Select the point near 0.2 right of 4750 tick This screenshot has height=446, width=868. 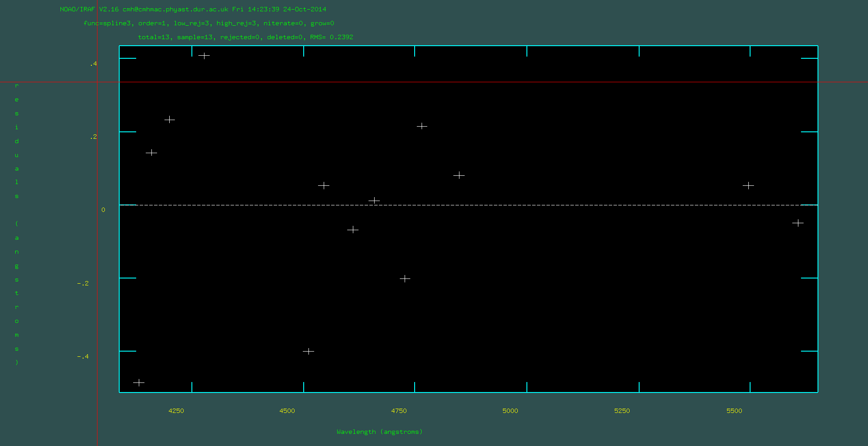click(422, 126)
